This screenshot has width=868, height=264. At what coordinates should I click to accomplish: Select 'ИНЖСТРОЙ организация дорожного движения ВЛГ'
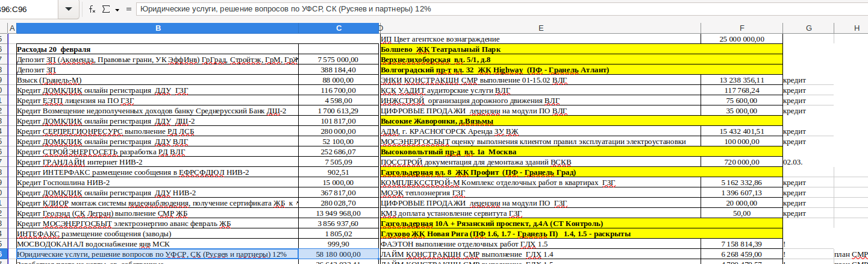[x=541, y=101]
